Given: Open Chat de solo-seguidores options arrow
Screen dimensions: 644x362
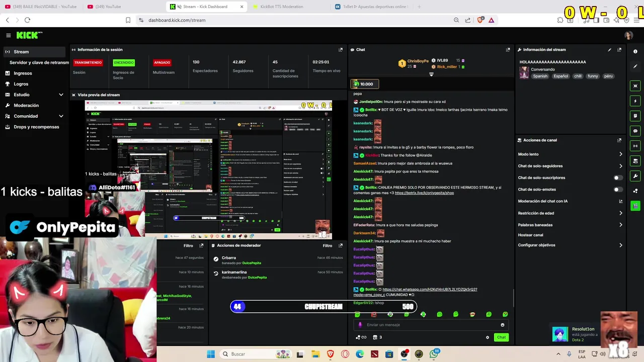Looking at the screenshot, I should coord(620,166).
